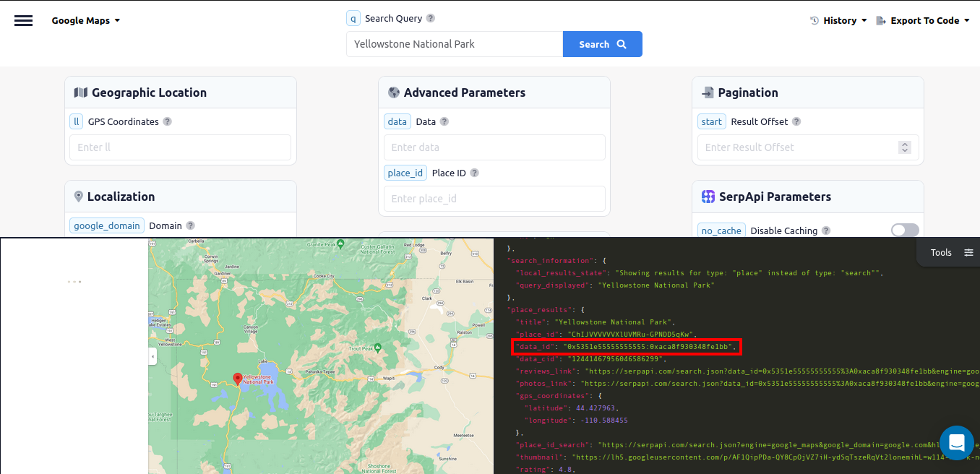980x474 pixels.
Task: Click the Disable Caching help icon
Action: click(826, 230)
